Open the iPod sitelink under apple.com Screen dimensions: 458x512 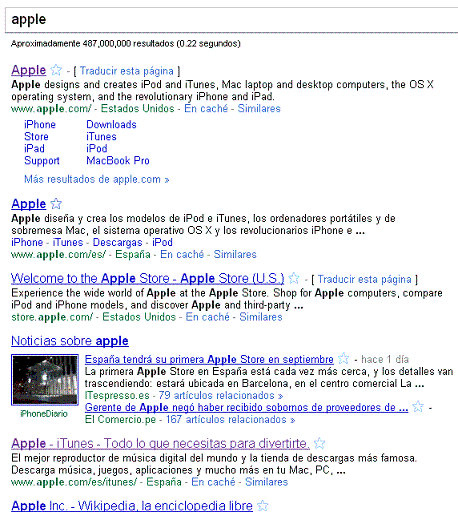tap(97, 149)
